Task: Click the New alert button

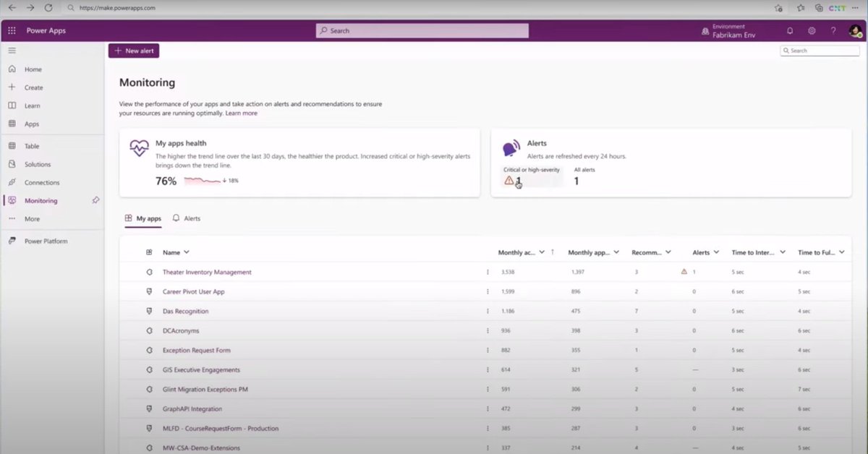Action: (x=134, y=51)
